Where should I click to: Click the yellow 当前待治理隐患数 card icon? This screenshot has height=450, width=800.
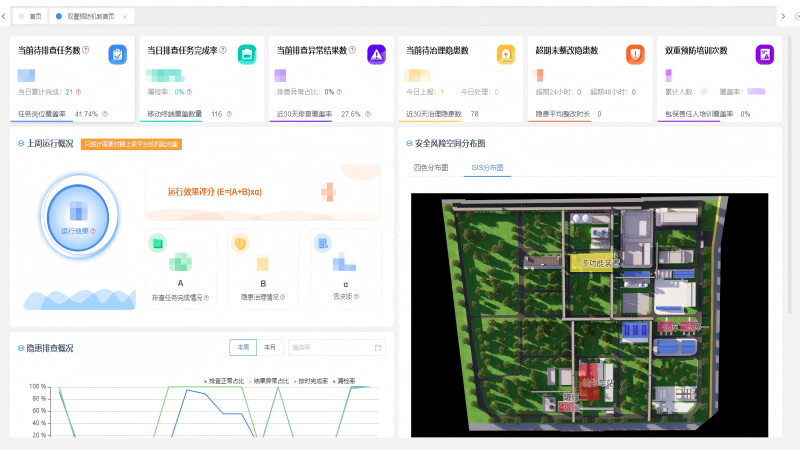506,55
